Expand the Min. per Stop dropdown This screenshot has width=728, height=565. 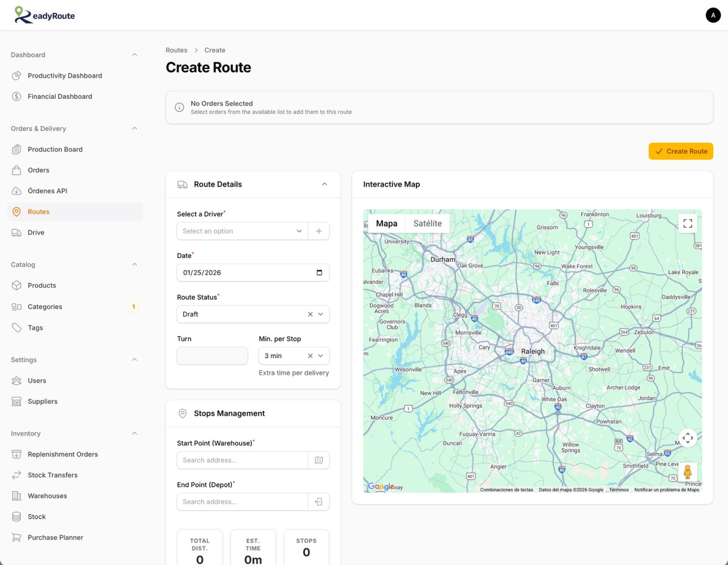(321, 356)
